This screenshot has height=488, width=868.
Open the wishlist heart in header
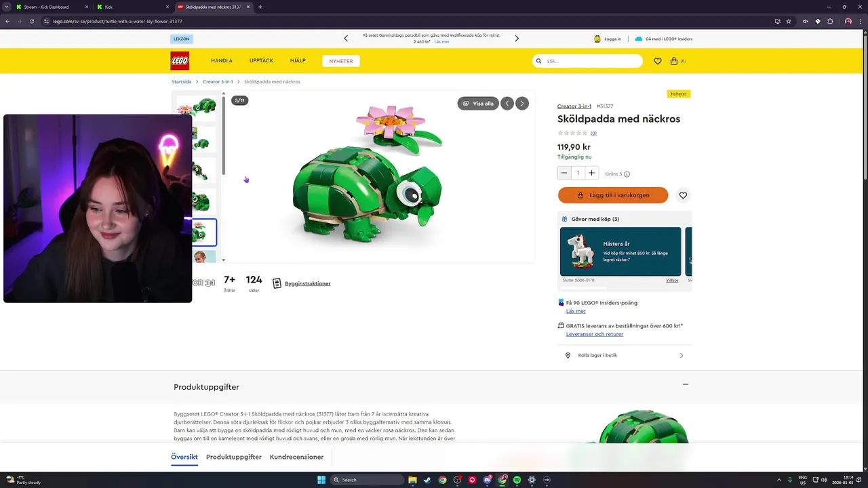tap(657, 61)
